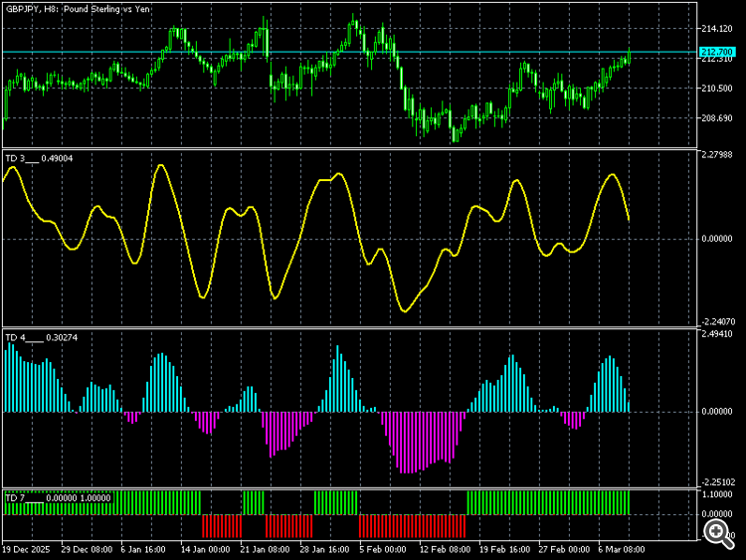Click the '6 Mar 08:00' time axis label
Image resolution: width=746 pixels, height=560 pixels.
[x=622, y=549]
